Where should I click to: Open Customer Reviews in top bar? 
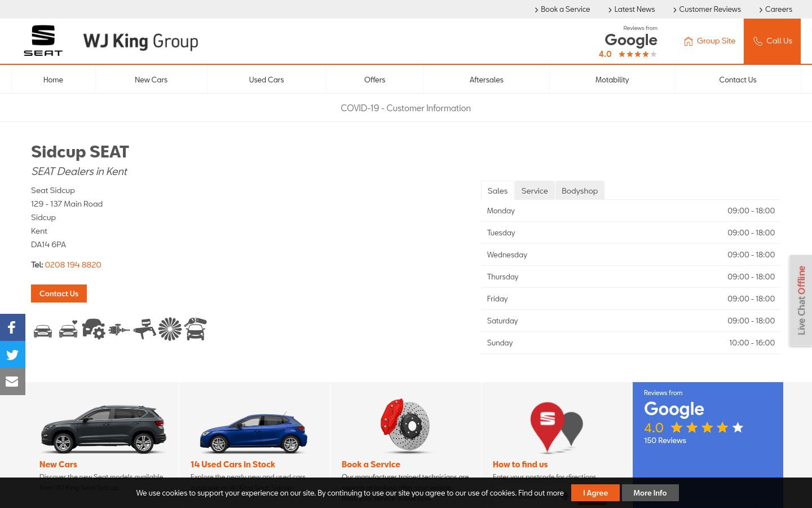[707, 9]
